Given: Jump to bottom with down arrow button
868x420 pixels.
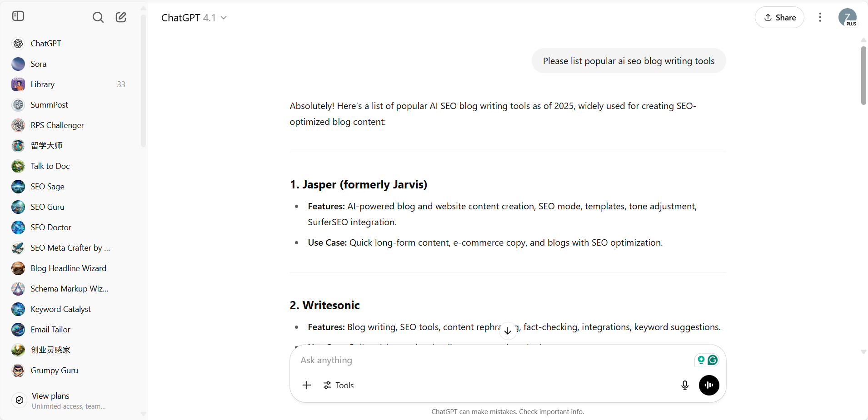Looking at the screenshot, I should point(508,331).
